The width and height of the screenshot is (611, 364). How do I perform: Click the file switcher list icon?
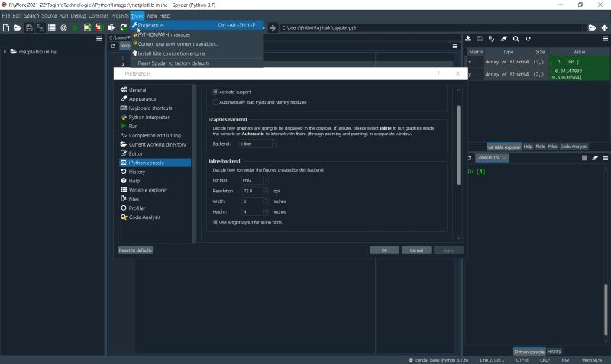(x=52, y=27)
